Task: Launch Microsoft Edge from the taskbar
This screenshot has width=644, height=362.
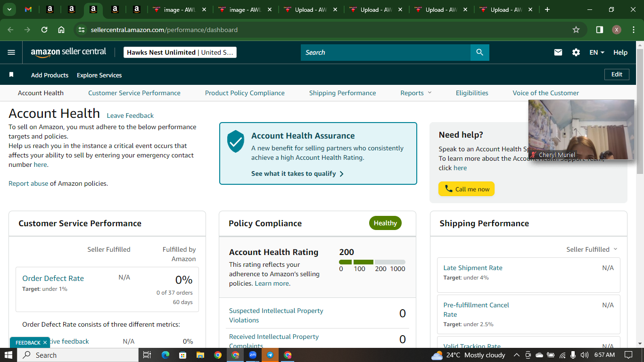Action: pyautogui.click(x=165, y=355)
